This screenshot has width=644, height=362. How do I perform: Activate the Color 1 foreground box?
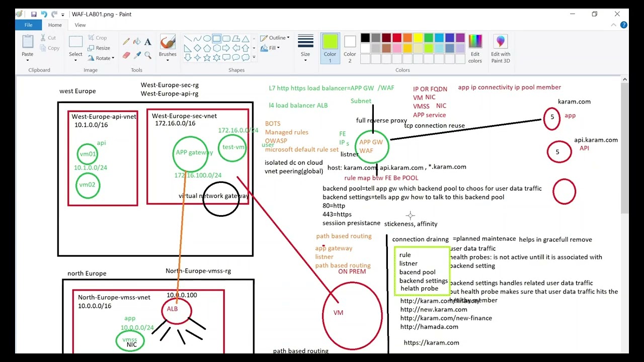tap(330, 48)
